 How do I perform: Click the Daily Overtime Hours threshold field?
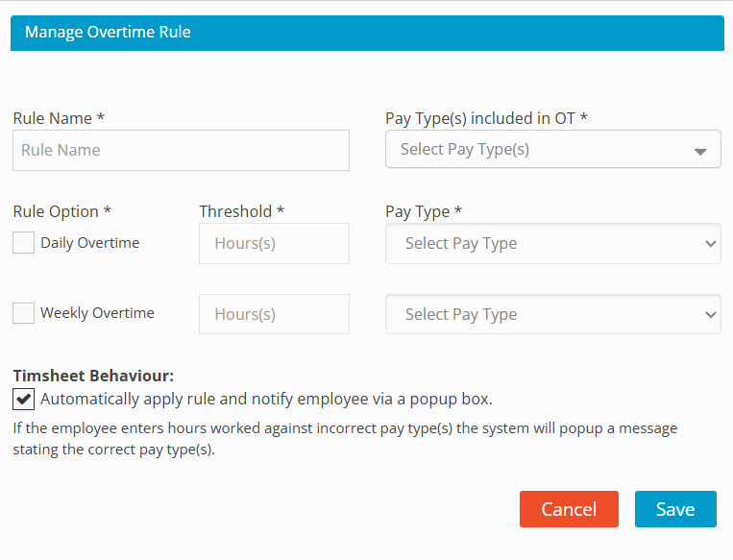pos(274,244)
